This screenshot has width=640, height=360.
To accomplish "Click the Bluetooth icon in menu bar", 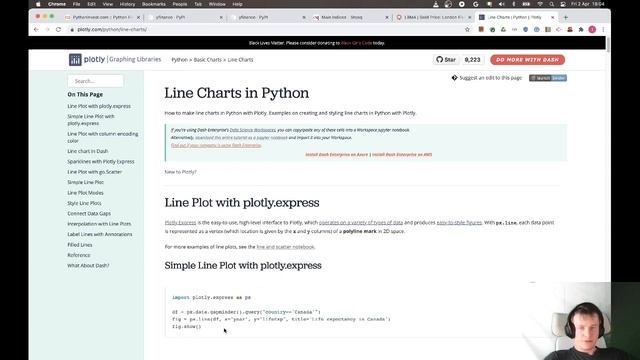I will click(x=514, y=4).
